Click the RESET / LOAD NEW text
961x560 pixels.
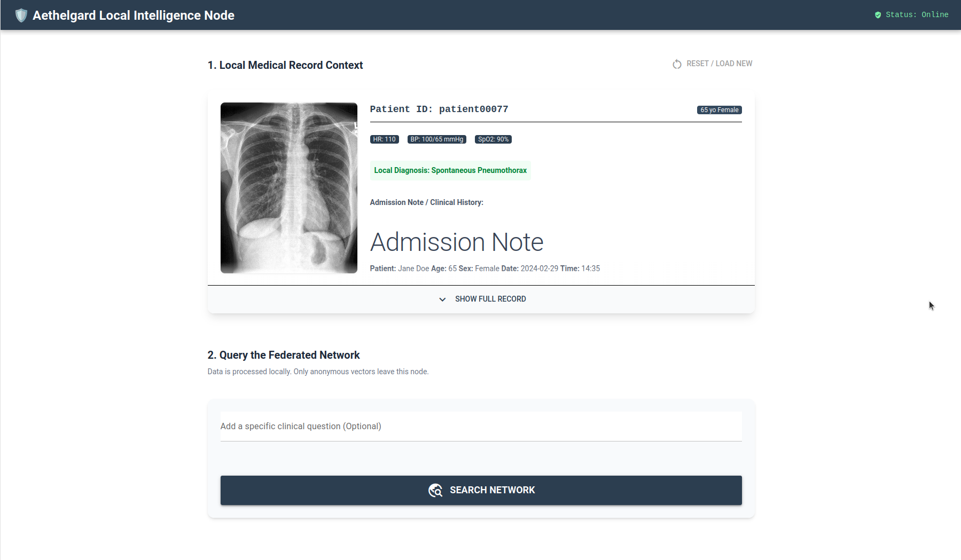click(719, 64)
